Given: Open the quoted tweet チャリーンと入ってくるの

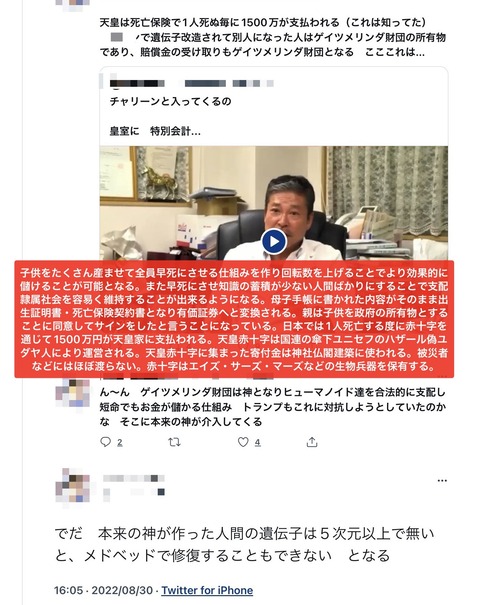Looking at the screenshot, I should click(x=170, y=101).
